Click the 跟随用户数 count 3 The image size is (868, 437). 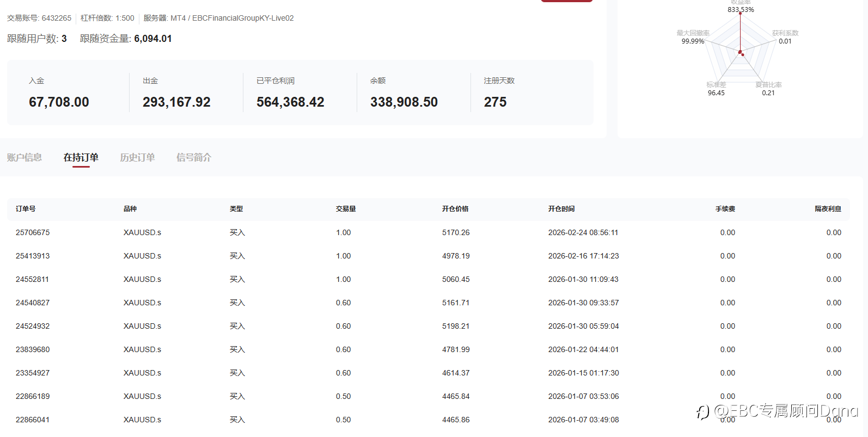point(64,39)
